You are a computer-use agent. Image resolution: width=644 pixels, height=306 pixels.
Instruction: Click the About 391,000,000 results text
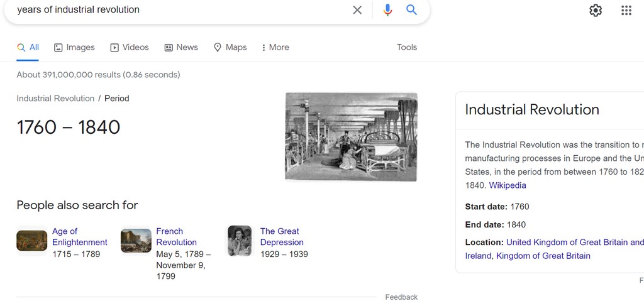pos(98,75)
